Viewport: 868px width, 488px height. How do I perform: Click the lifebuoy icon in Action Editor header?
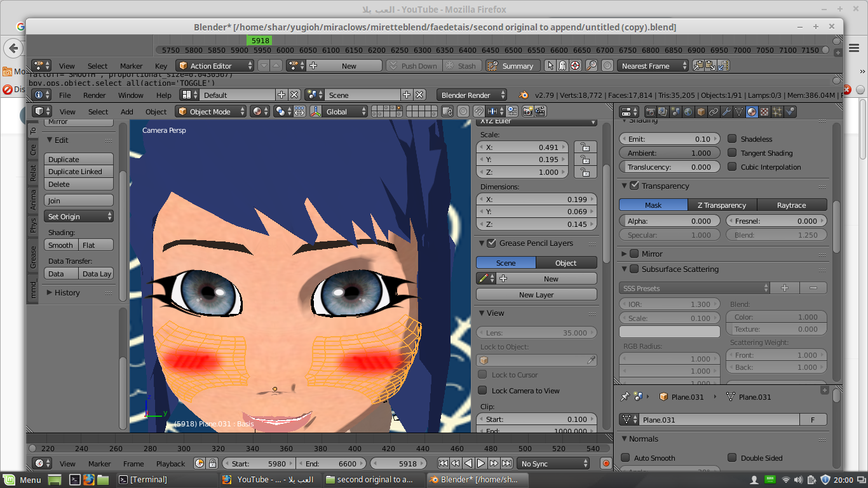[575, 65]
